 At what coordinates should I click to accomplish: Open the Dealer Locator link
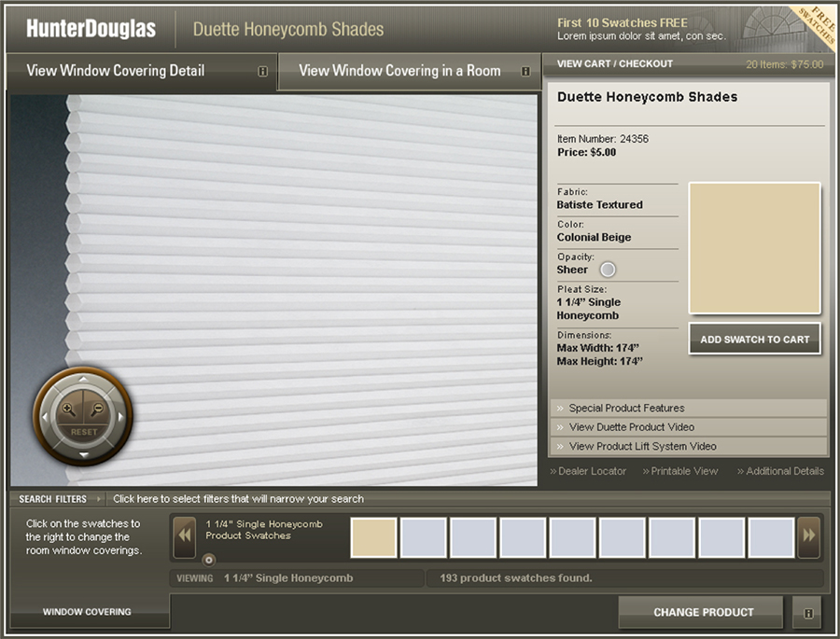click(588, 471)
